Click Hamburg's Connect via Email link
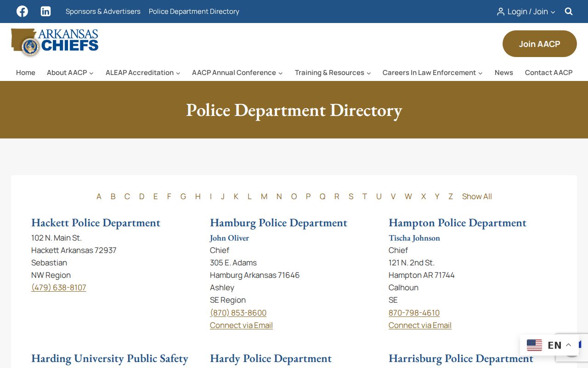This screenshot has height=368, width=588. (x=241, y=325)
